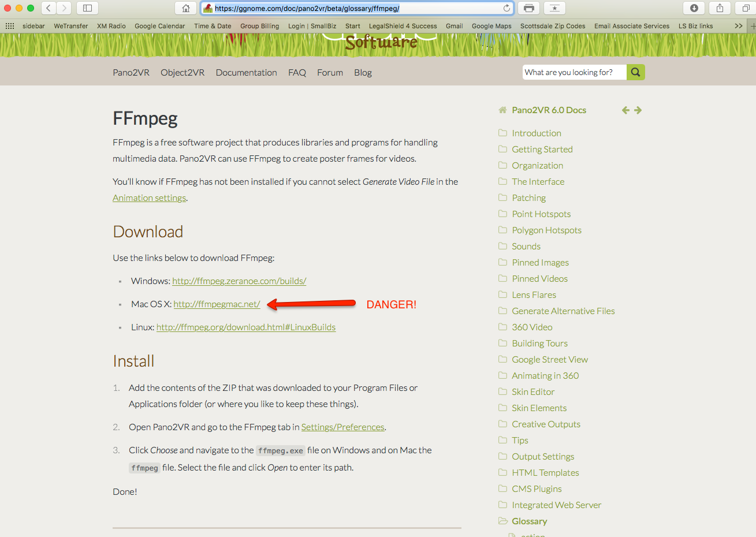The height and width of the screenshot is (537, 756).
Task: Open the Object2VR menu item
Action: [x=183, y=72]
